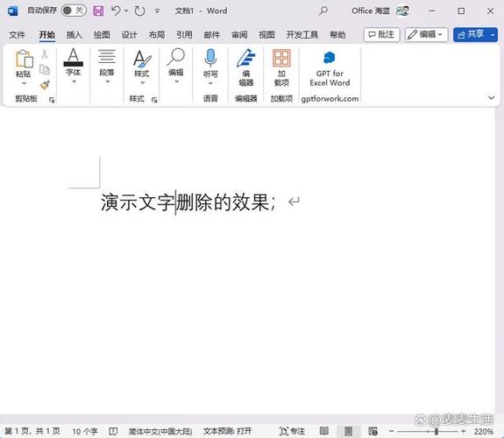Switch to the 插入 tab
504x438 pixels.
tap(75, 35)
